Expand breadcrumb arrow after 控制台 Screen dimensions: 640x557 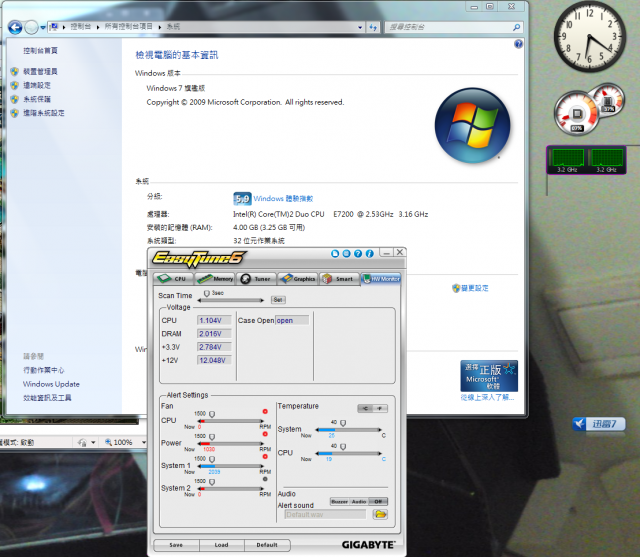[x=98, y=27]
